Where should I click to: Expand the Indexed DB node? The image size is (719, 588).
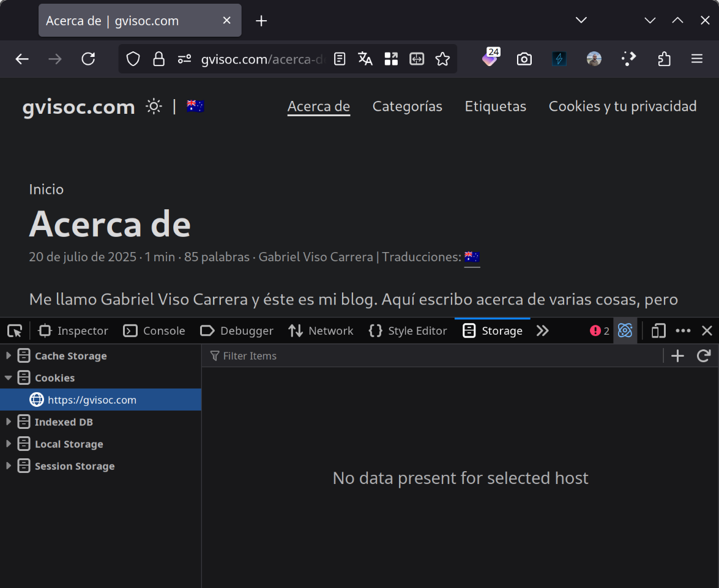pos(8,422)
